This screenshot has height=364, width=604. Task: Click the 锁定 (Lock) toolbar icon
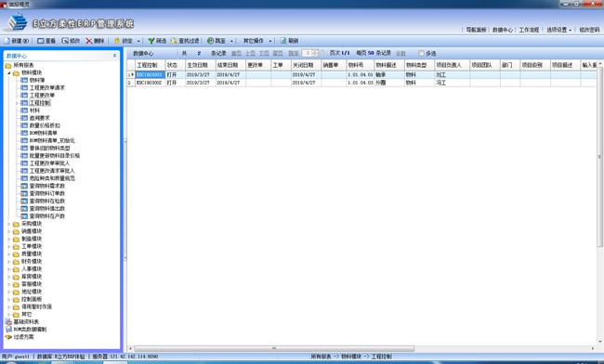point(117,41)
